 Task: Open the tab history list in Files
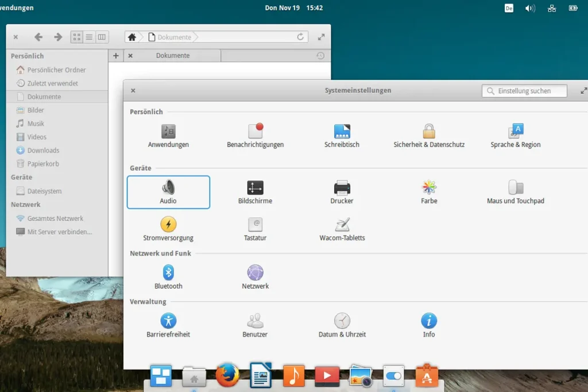322,56
